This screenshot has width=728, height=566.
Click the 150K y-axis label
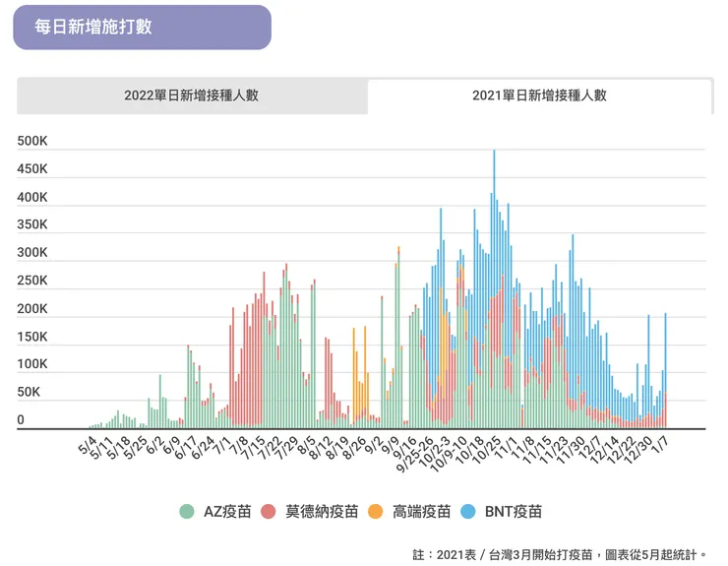tap(32, 337)
